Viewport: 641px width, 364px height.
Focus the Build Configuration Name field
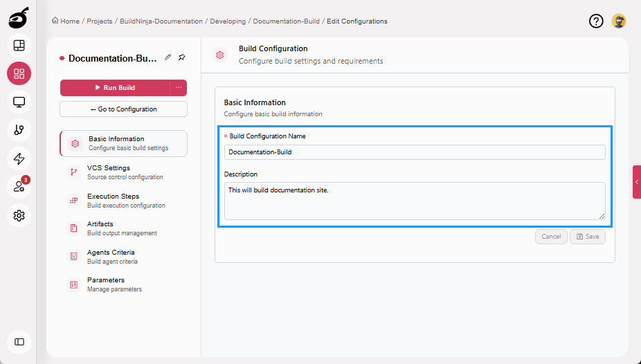tap(415, 152)
